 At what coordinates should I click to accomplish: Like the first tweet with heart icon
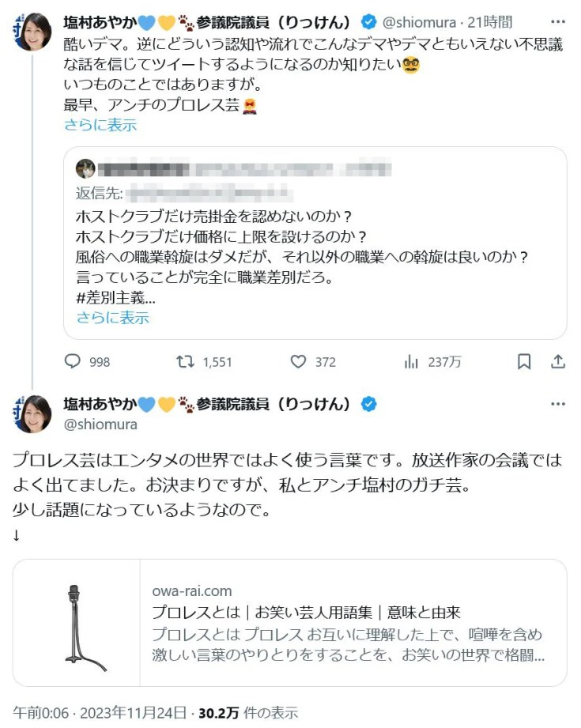tap(298, 361)
